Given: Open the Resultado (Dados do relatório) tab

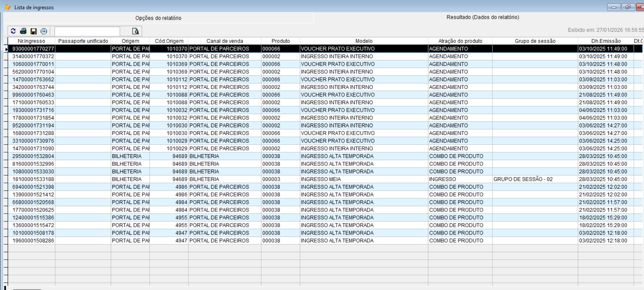Looking at the screenshot, I should 482,17.
